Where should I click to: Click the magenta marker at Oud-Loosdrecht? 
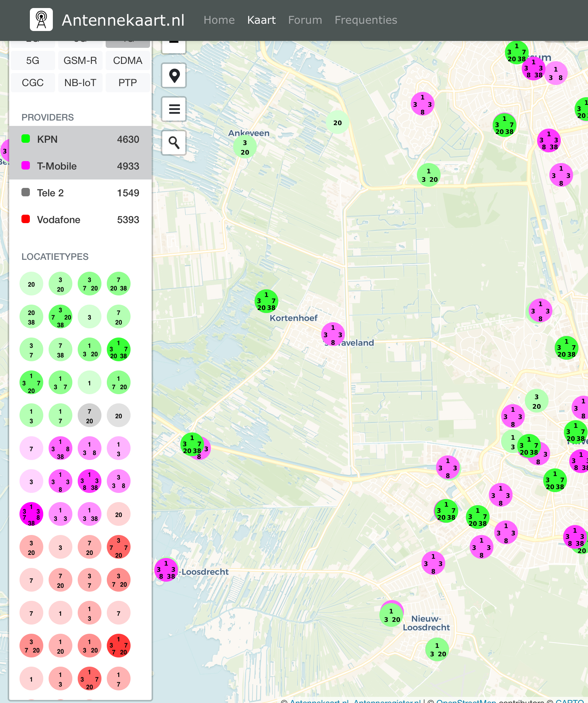point(166,570)
